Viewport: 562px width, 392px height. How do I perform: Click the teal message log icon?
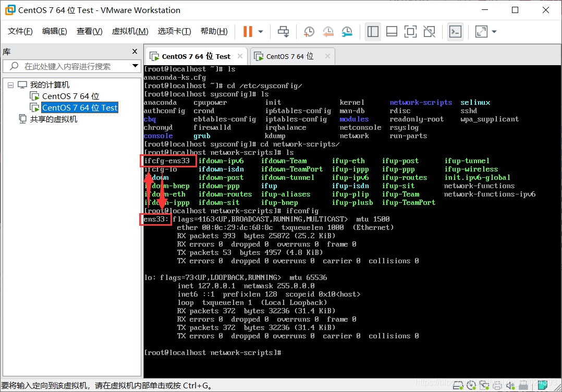coord(542,386)
